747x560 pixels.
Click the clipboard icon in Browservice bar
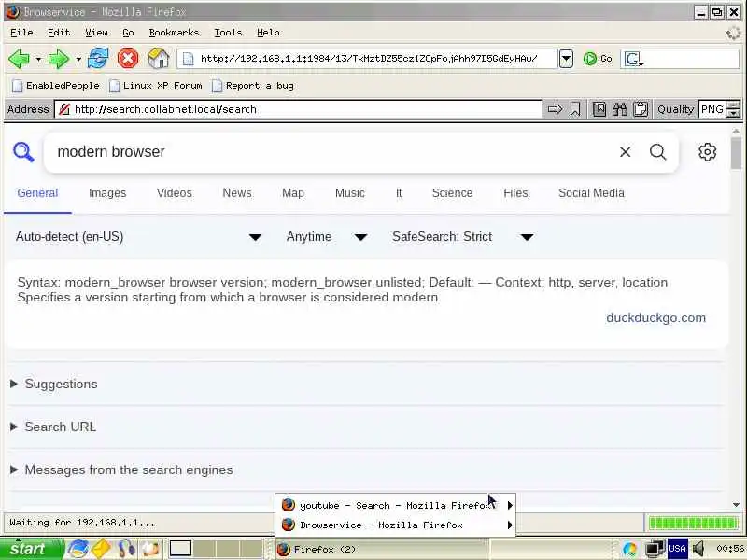[x=641, y=109]
